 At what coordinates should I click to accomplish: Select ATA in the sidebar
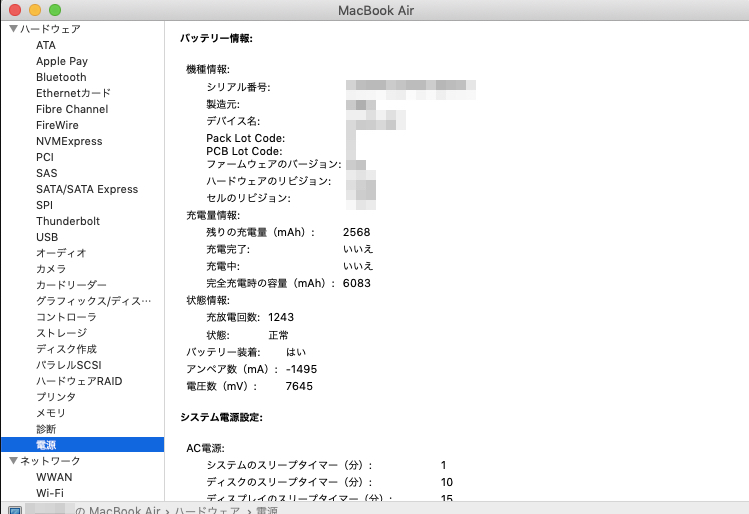click(x=46, y=45)
